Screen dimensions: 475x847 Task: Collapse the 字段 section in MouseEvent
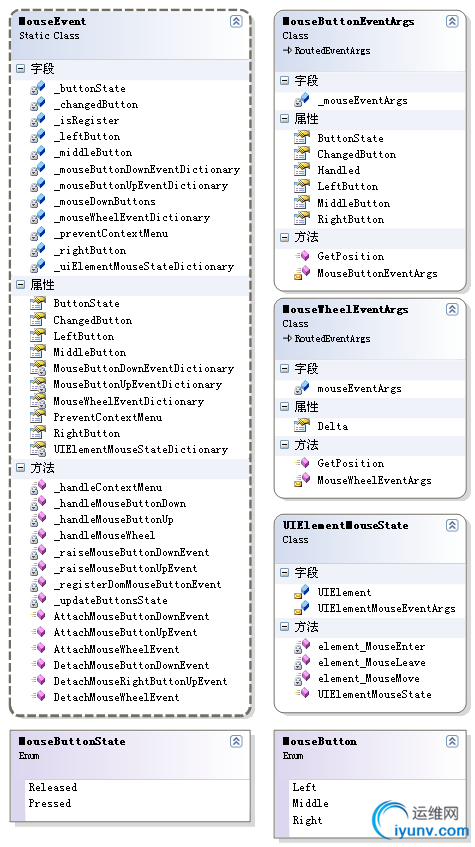pos(21,69)
